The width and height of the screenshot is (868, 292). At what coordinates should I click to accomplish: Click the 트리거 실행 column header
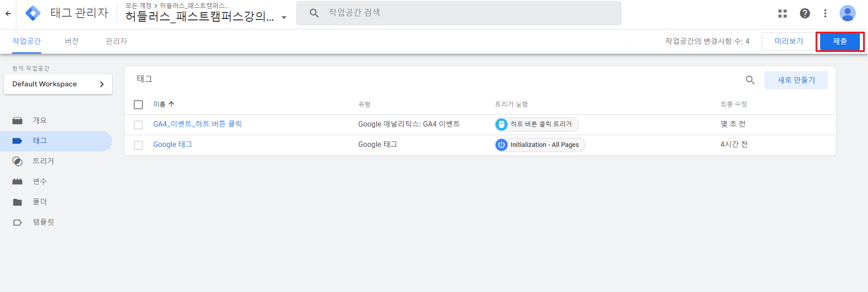(511, 104)
